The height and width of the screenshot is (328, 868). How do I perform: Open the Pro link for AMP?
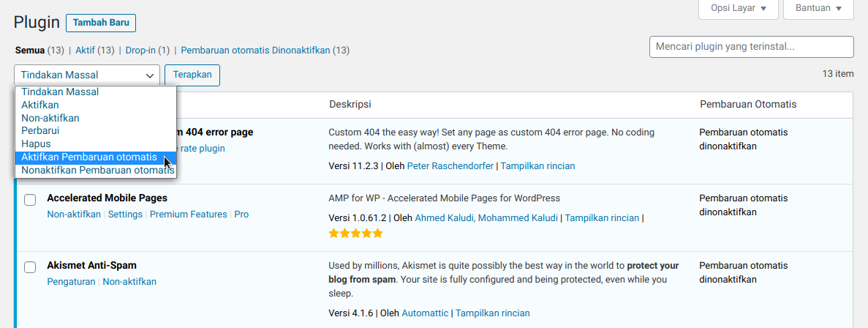point(241,215)
